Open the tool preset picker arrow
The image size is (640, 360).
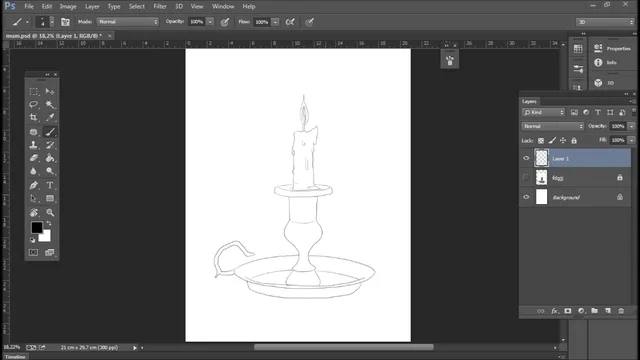tap(27, 22)
